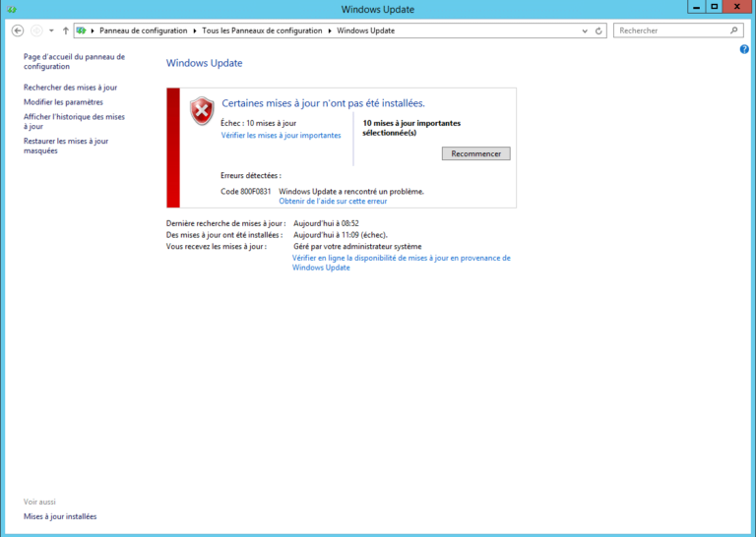Click '10 mises à jour importantes sélectionnée(s)'

pyautogui.click(x=411, y=128)
